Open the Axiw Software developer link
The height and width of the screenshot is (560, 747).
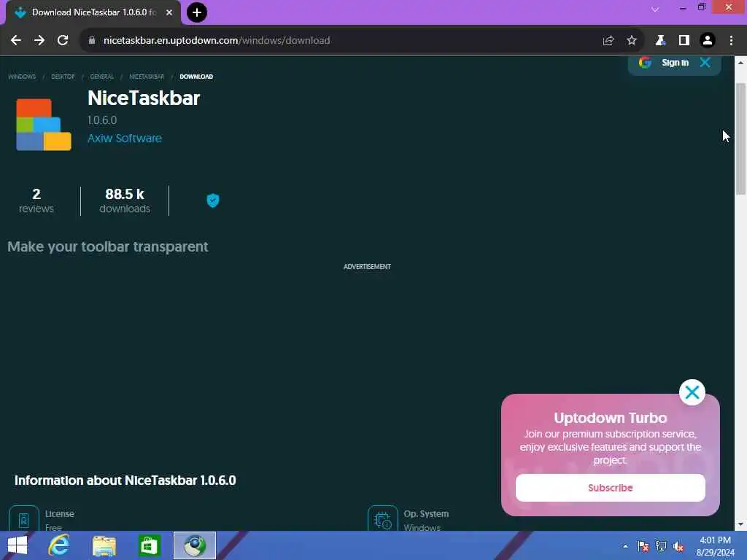pyautogui.click(x=125, y=138)
